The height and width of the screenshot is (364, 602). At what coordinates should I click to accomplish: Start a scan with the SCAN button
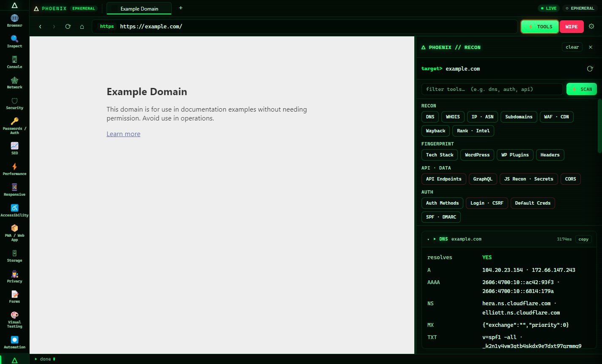tap(582, 89)
